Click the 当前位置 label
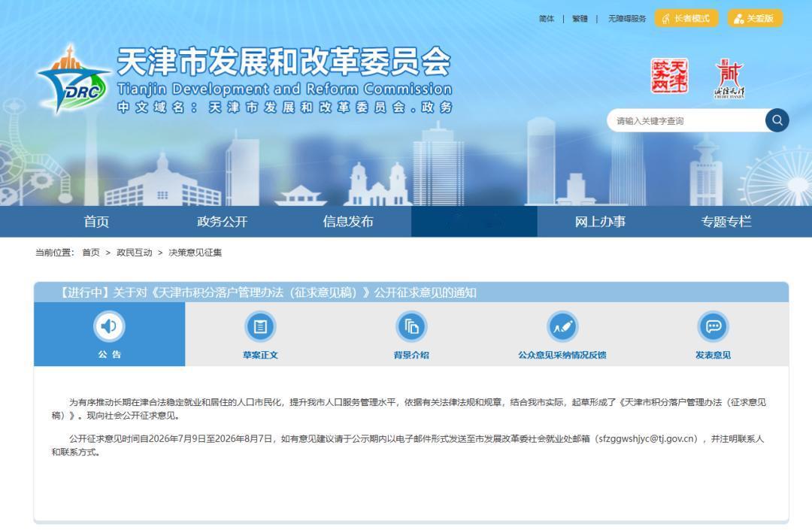This screenshot has width=812, height=530. [x=54, y=253]
